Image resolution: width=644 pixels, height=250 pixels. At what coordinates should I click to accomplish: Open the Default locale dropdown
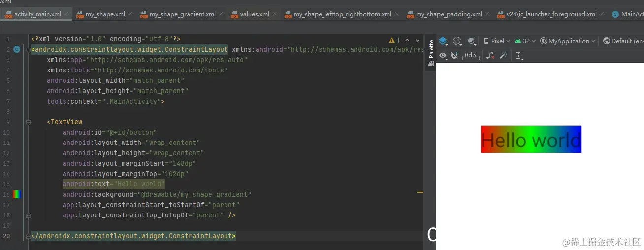click(623, 41)
